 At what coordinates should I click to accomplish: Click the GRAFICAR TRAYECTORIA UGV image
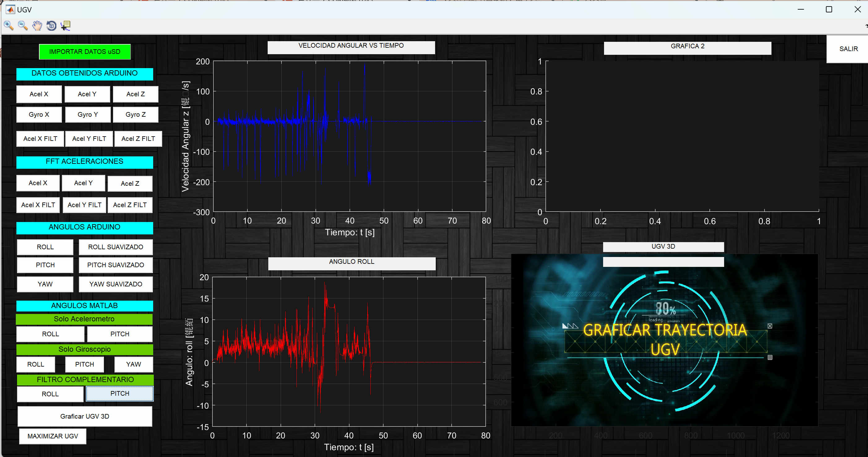(x=664, y=340)
